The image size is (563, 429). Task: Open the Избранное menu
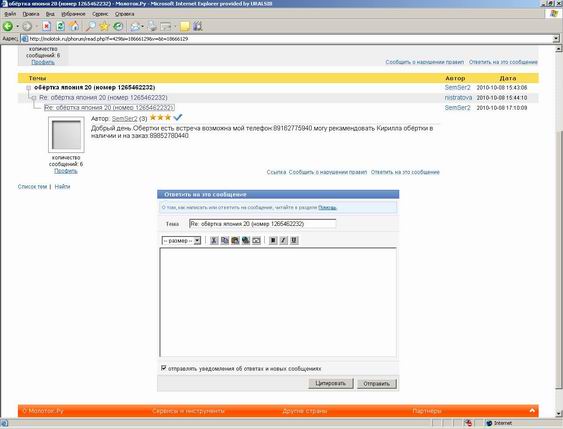pyautogui.click(x=73, y=14)
